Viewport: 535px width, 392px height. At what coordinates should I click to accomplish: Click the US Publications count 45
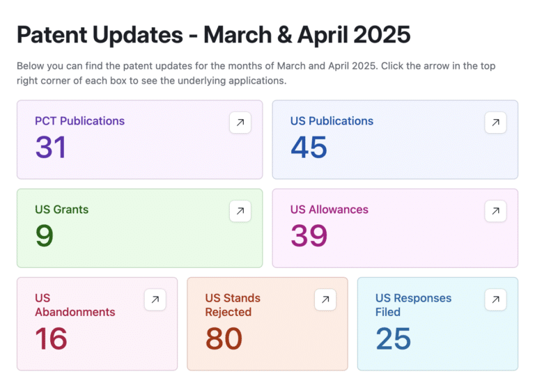309,148
